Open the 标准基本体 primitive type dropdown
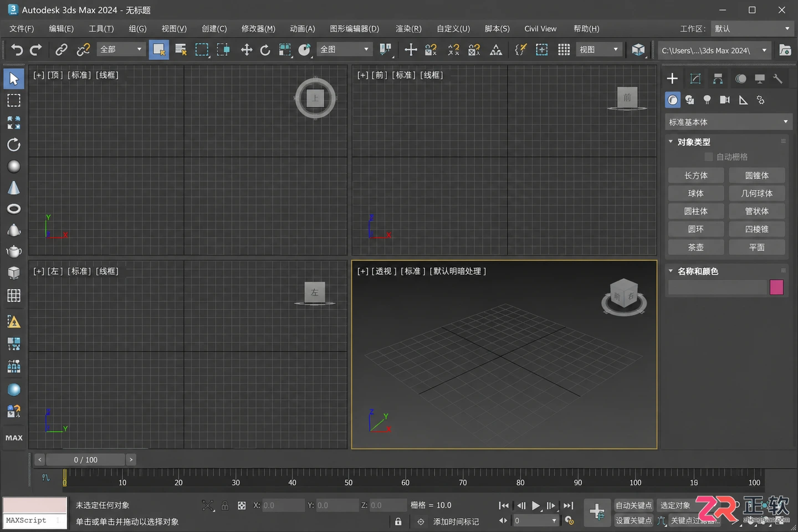The width and height of the screenshot is (798, 532). click(x=728, y=122)
